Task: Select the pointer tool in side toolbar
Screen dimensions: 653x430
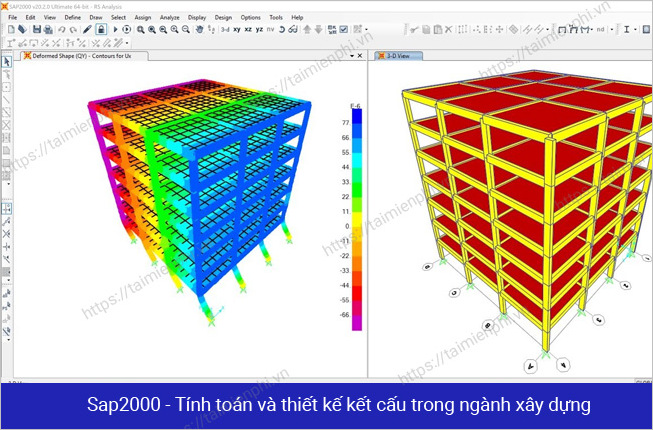Action: tap(7, 62)
